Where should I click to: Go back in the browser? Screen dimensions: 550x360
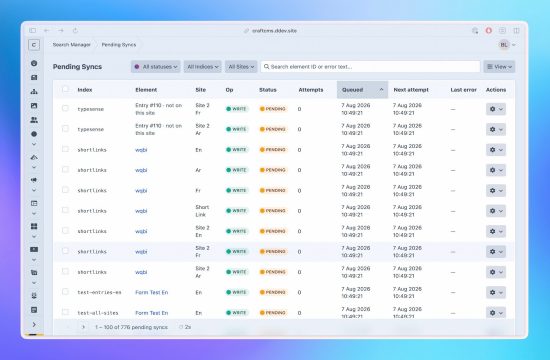[47, 31]
